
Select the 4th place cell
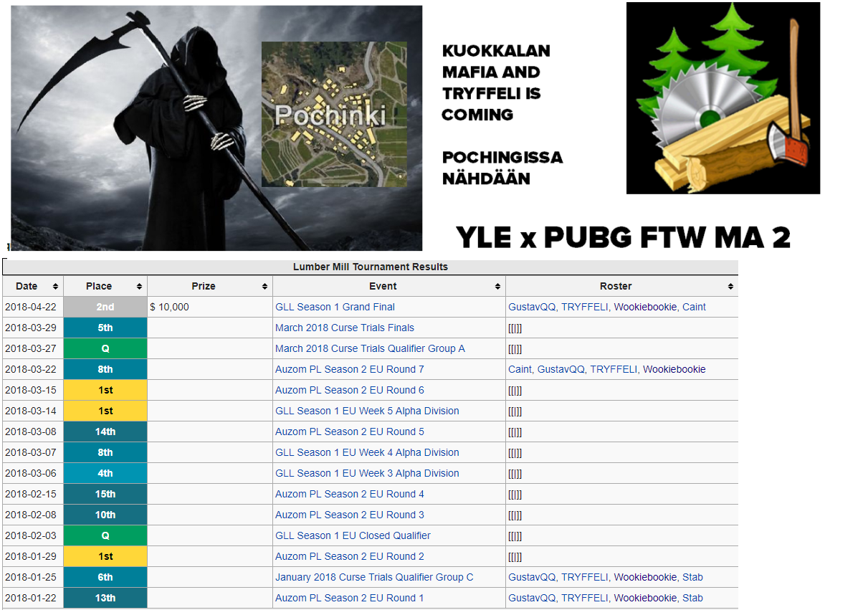point(105,473)
